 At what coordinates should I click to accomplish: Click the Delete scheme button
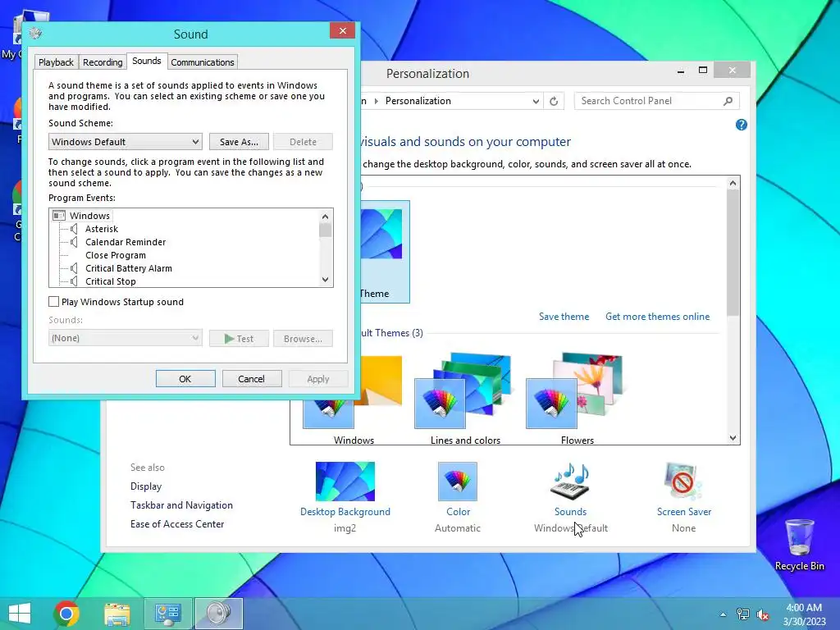pos(304,142)
